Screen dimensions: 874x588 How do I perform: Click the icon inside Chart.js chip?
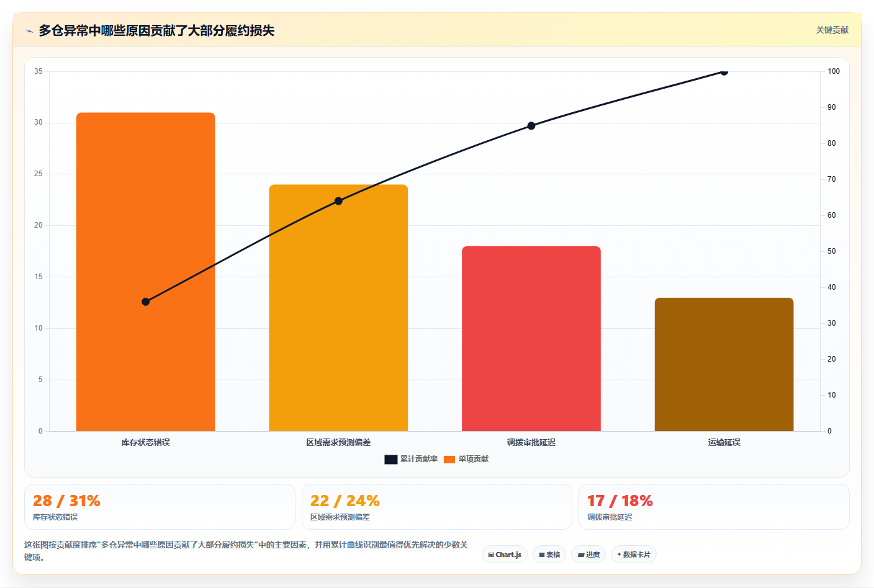coord(491,555)
